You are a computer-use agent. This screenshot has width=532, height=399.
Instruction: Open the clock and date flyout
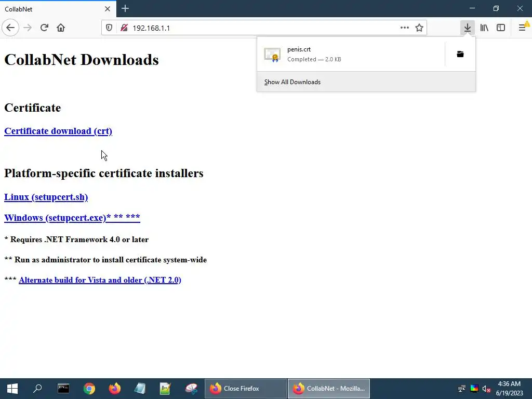pos(509,389)
